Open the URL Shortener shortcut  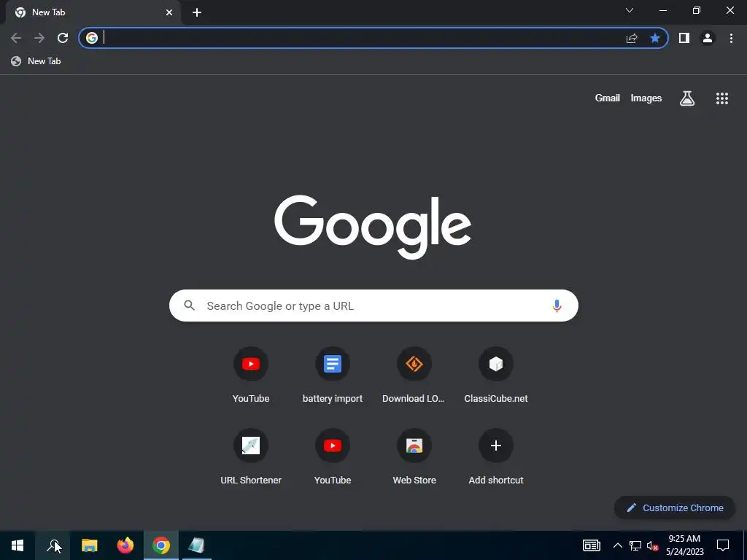coord(251,456)
